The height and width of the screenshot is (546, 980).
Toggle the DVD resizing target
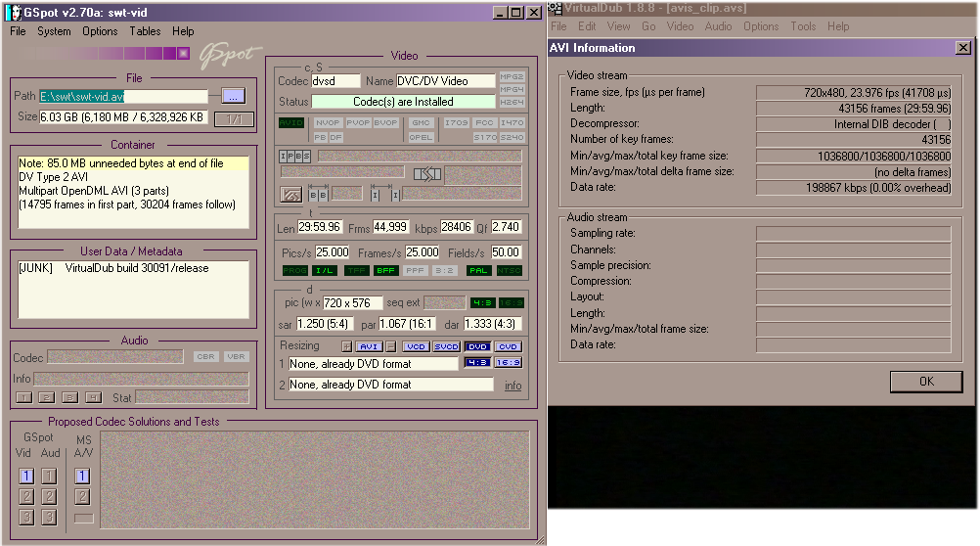coord(477,346)
